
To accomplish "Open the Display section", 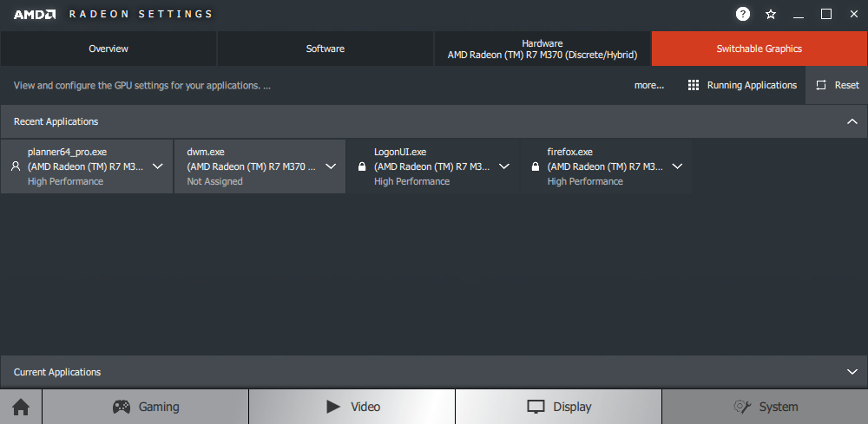I will pyautogui.click(x=558, y=407).
